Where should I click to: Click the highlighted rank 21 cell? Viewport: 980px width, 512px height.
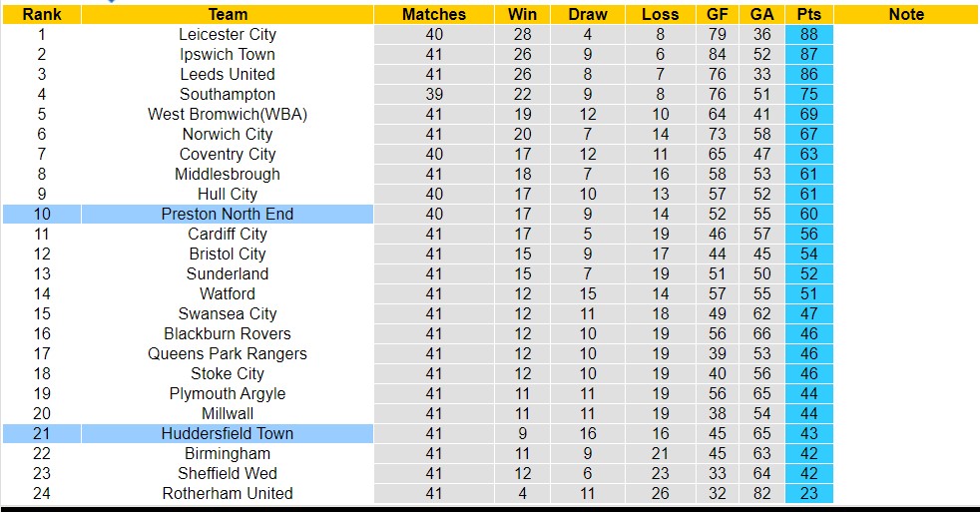click(42, 433)
